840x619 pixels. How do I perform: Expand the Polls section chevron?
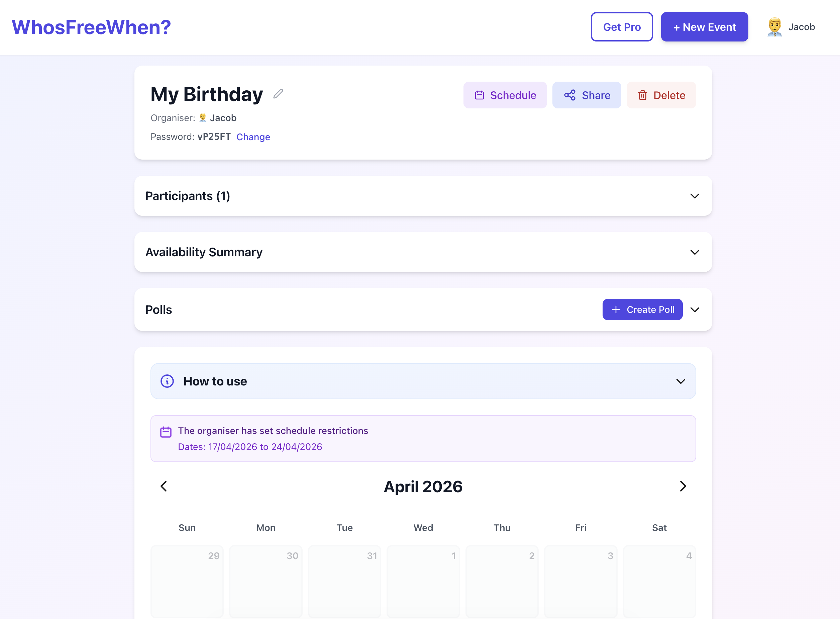click(x=695, y=310)
